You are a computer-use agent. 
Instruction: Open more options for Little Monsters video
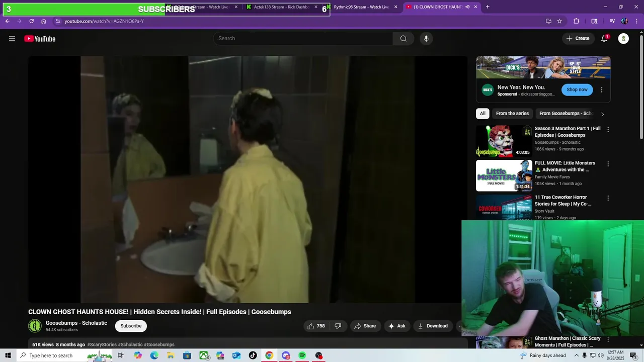(608, 164)
